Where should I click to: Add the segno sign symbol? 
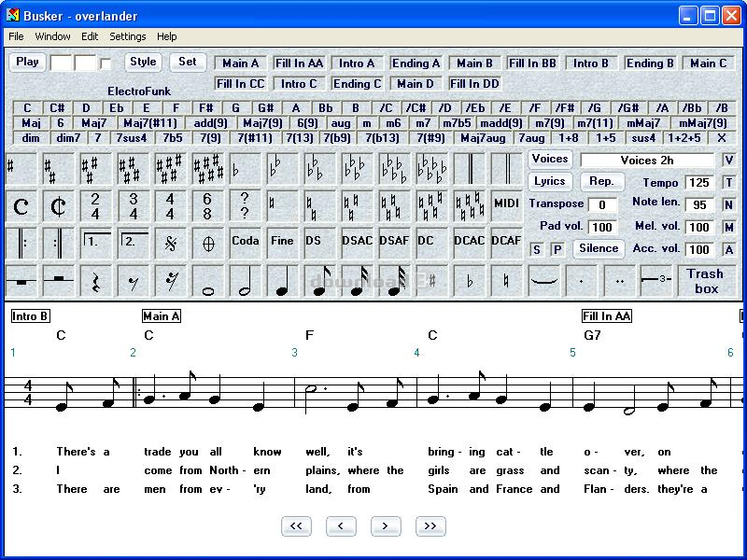170,242
